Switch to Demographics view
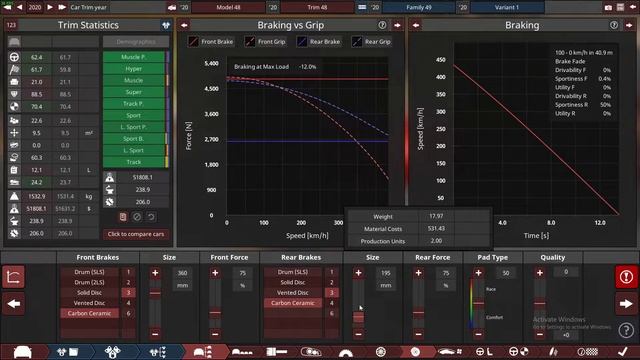The image size is (640, 360). tap(136, 42)
